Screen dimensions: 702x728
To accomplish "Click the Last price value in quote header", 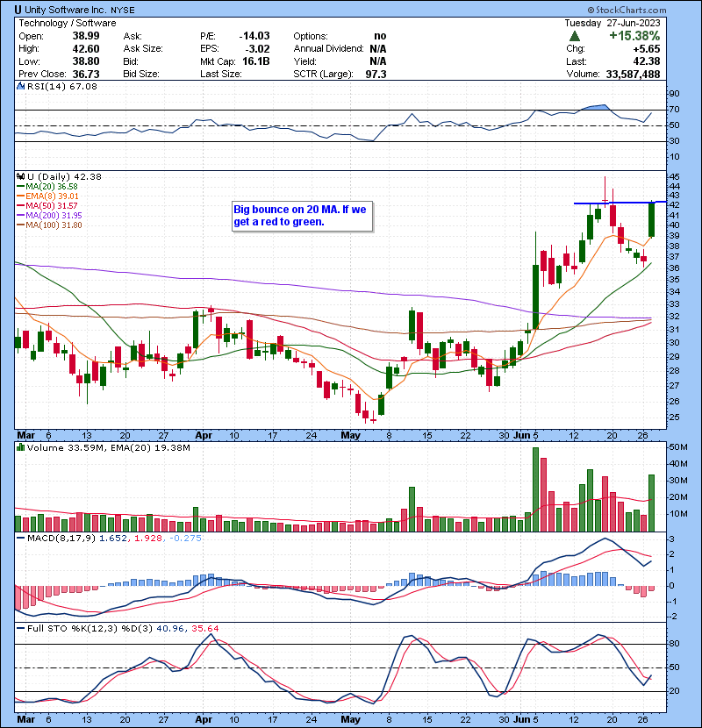I will [x=647, y=61].
